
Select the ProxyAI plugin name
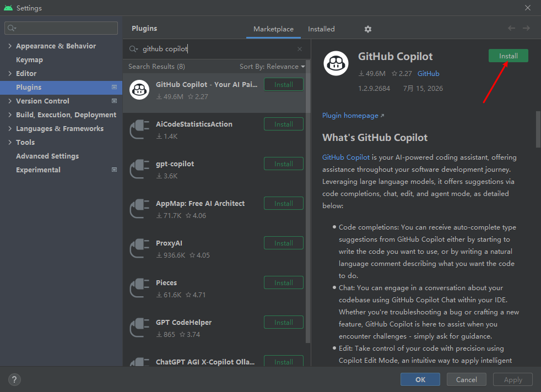pos(169,243)
